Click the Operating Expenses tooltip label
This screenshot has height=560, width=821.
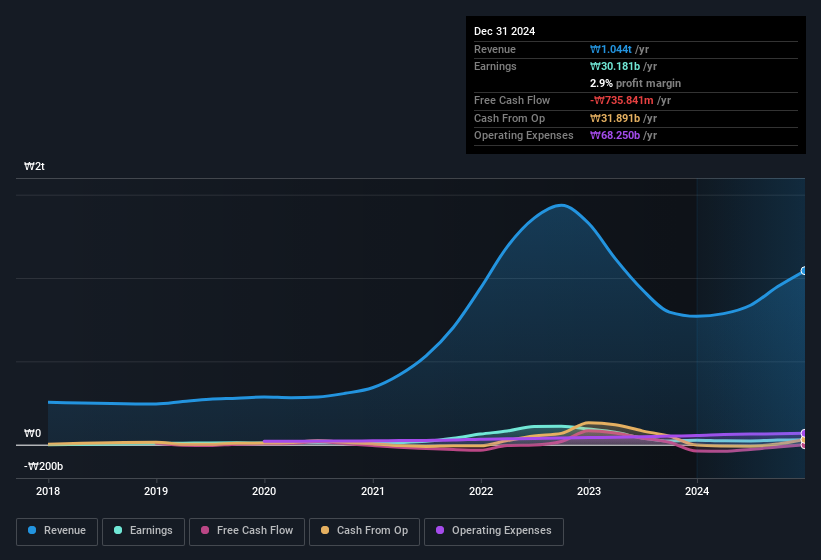pos(524,136)
